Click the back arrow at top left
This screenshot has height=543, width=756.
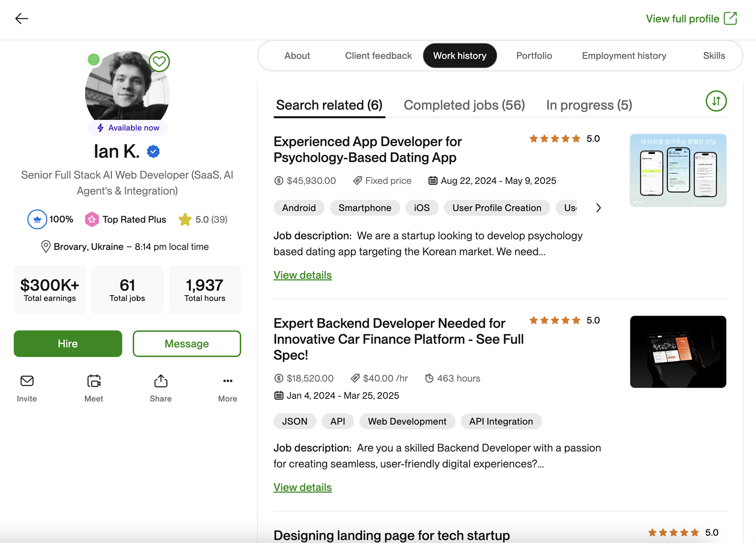coord(21,18)
